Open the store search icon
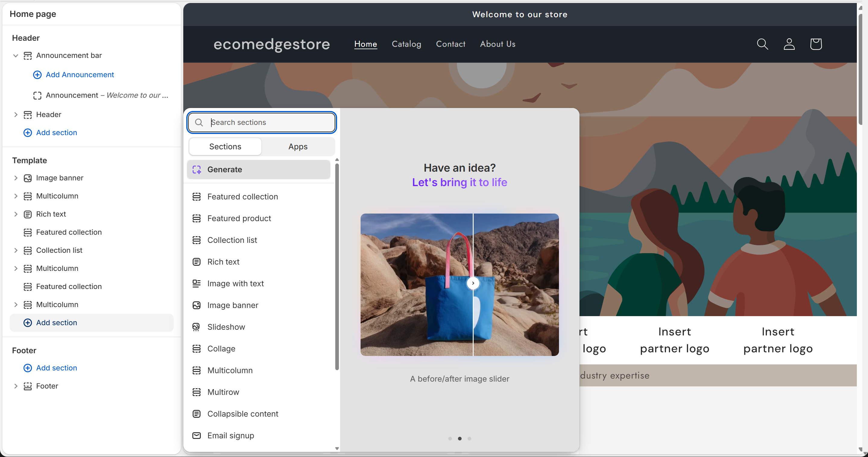 (762, 44)
